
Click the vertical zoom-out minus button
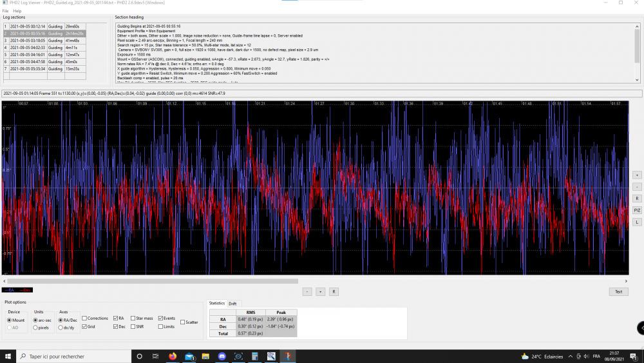(637, 186)
